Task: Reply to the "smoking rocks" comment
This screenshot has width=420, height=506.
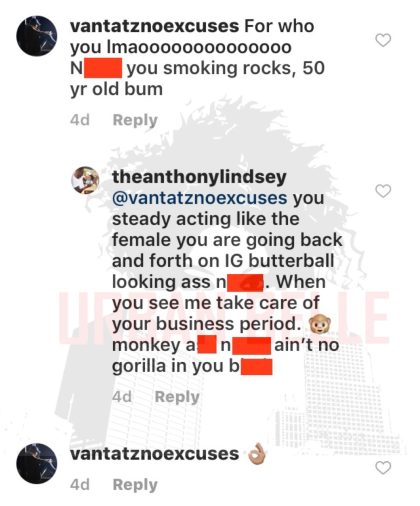Action: 135,120
